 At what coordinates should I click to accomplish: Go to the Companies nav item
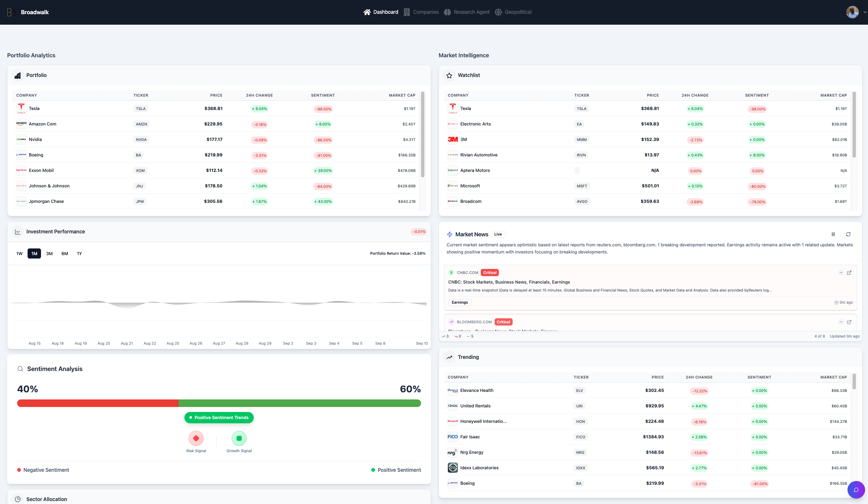coord(421,12)
